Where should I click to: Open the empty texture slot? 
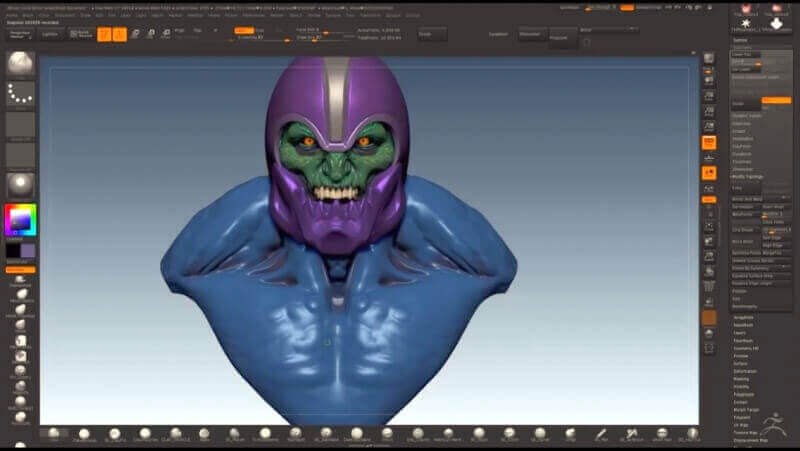20,156
